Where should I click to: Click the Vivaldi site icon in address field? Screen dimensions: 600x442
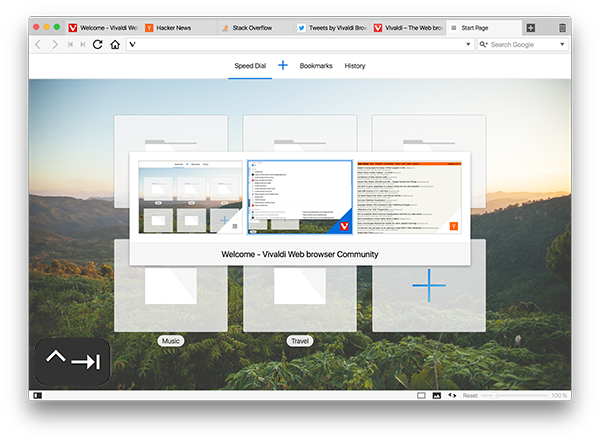(132, 44)
